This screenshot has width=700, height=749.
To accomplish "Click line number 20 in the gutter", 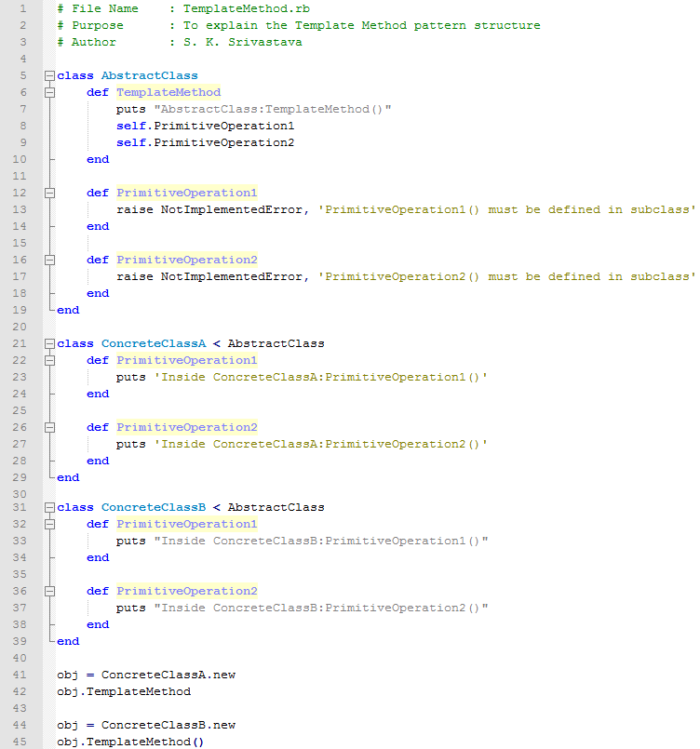I will pos(20,327).
